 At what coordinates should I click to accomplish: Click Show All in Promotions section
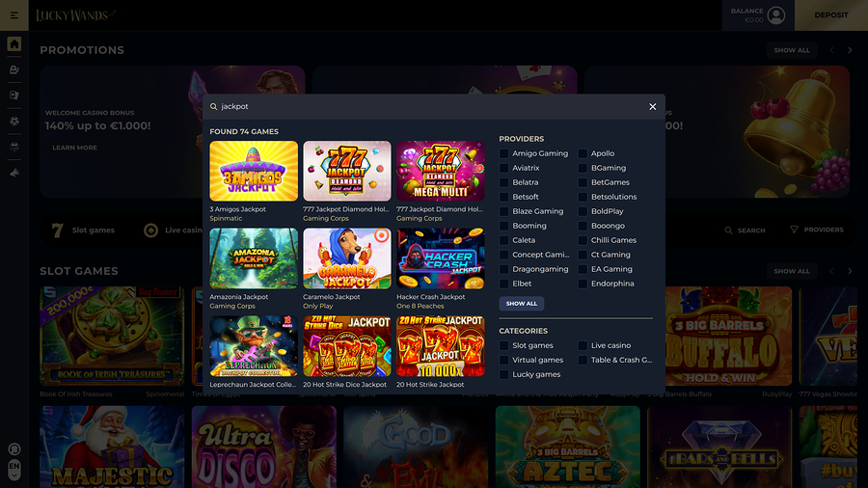pyautogui.click(x=792, y=50)
